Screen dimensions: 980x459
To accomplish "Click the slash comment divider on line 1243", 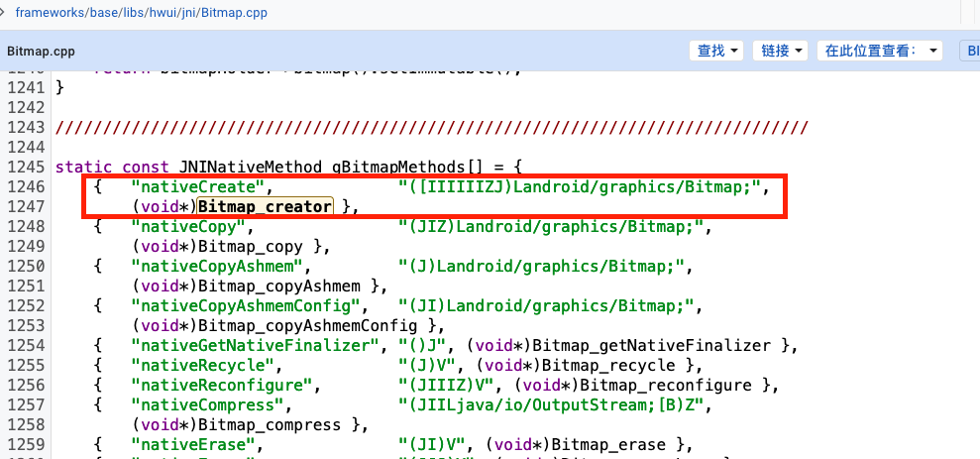I will click(x=432, y=128).
